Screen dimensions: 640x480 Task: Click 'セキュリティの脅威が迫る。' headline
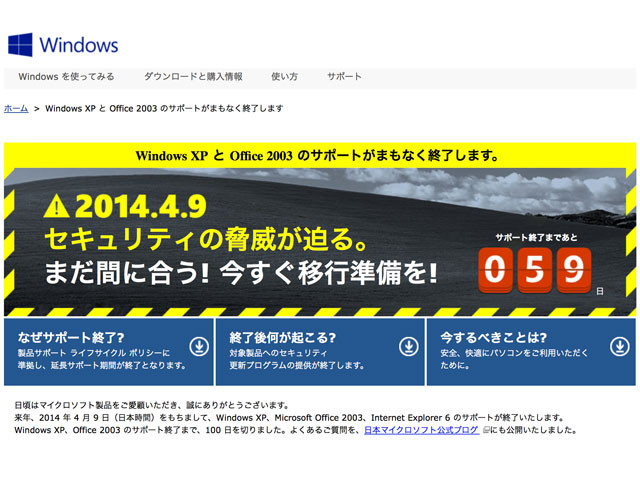(x=206, y=239)
